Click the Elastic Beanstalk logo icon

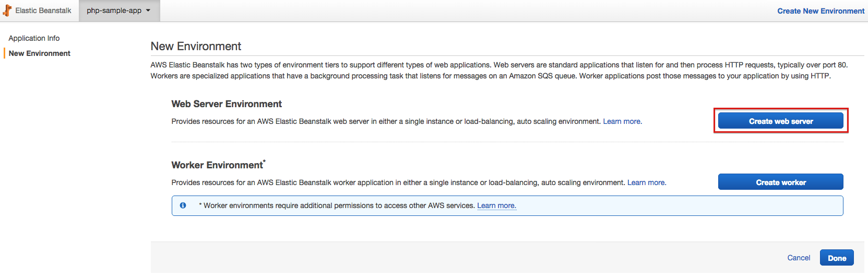pyautogui.click(x=7, y=10)
